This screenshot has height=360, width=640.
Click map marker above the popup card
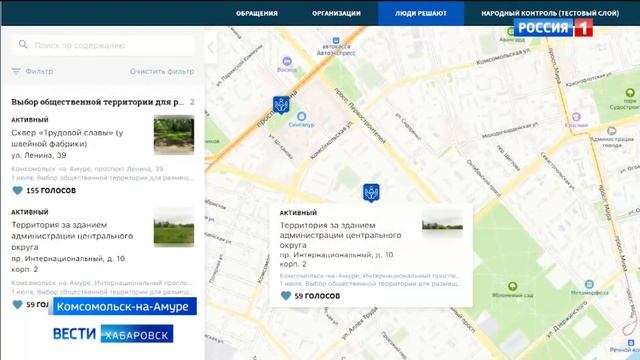[x=371, y=193]
